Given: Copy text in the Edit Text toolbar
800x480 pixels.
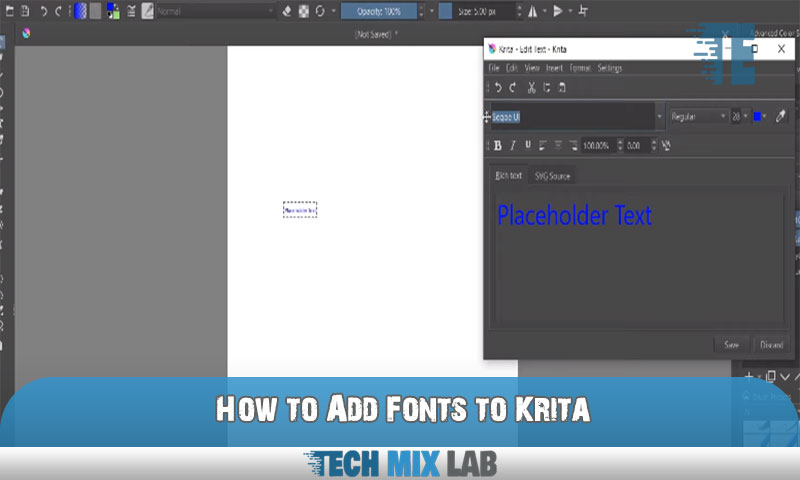Looking at the screenshot, I should [x=546, y=88].
